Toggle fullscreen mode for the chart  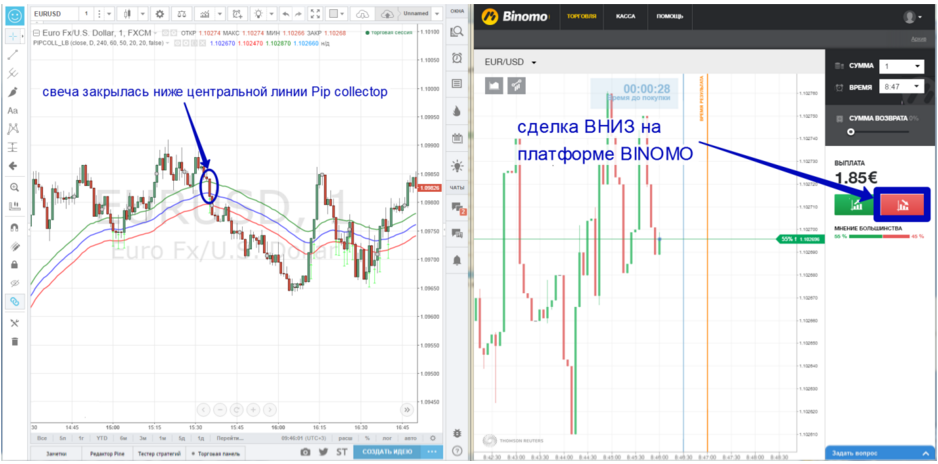pos(316,13)
